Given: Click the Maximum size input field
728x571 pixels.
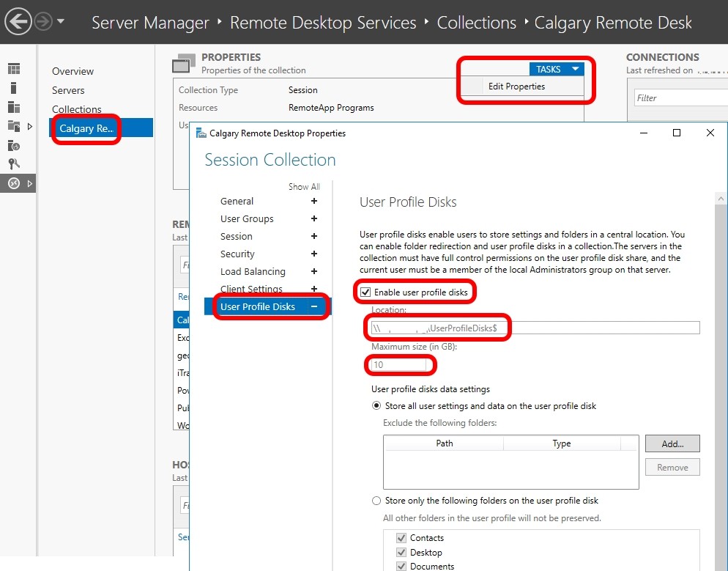Looking at the screenshot, I should 399,364.
